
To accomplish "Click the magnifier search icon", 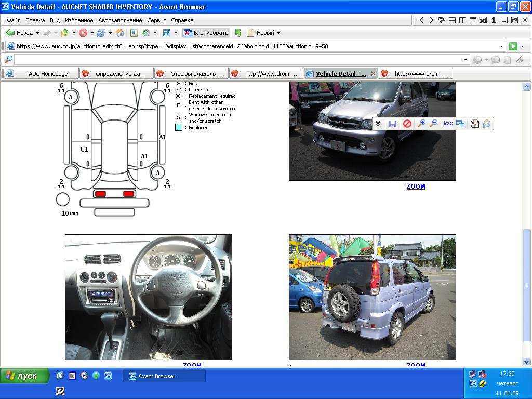I will [x=8, y=60].
